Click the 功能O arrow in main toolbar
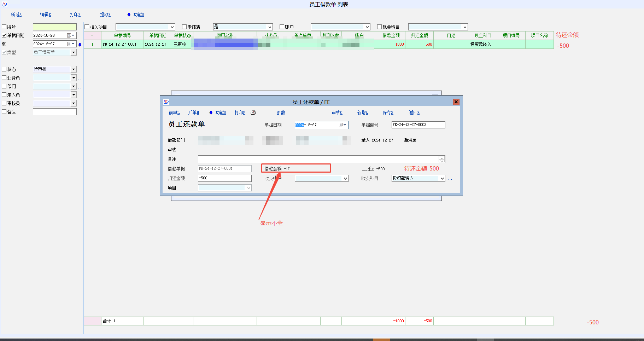Image resolution: width=644 pixels, height=341 pixels. click(x=129, y=15)
